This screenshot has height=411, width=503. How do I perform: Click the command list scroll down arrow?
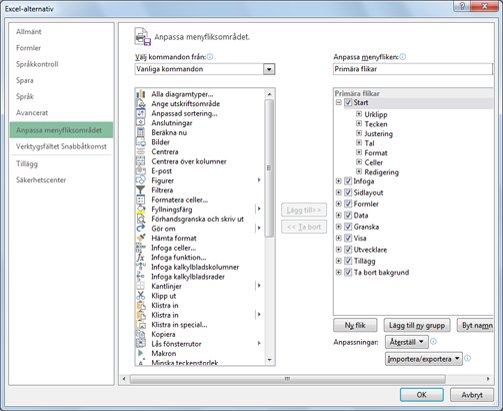[269, 360]
